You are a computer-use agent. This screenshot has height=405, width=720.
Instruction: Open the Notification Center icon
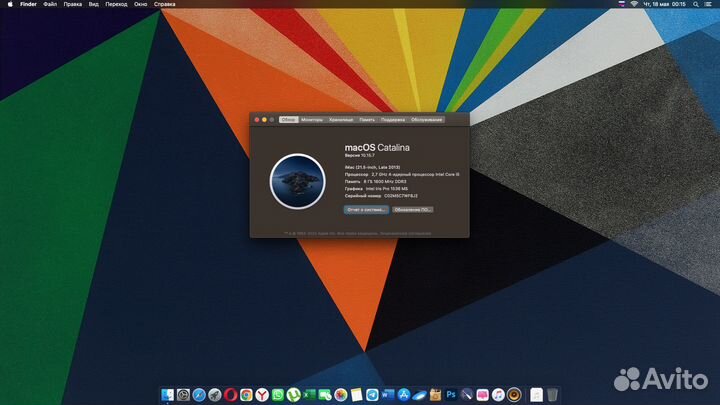pyautogui.click(x=709, y=4)
